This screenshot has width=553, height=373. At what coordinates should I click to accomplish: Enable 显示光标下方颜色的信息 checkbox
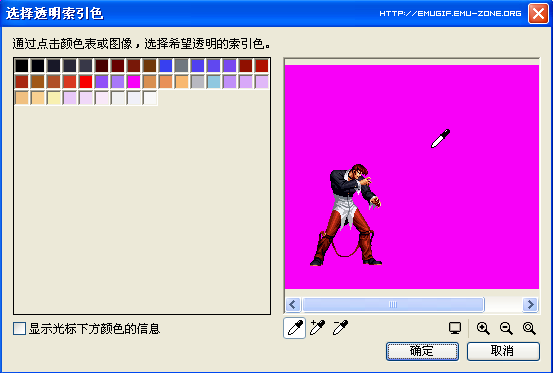point(19,329)
